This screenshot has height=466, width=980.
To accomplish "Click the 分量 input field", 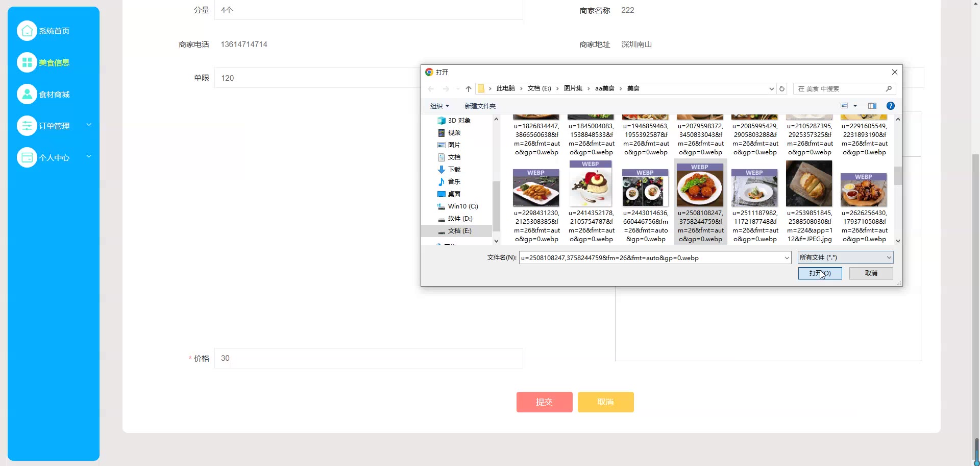I will pyautogui.click(x=369, y=10).
